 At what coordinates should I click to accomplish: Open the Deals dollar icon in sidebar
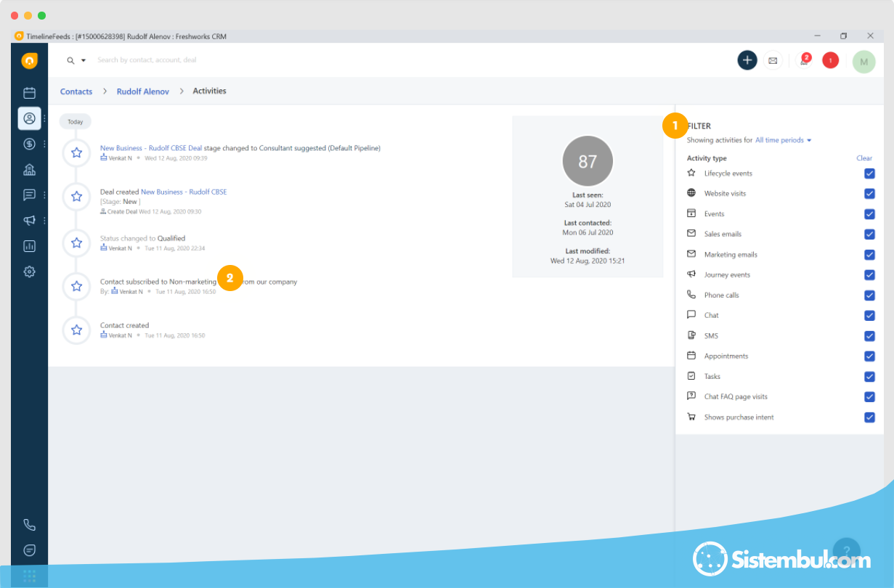tap(29, 144)
